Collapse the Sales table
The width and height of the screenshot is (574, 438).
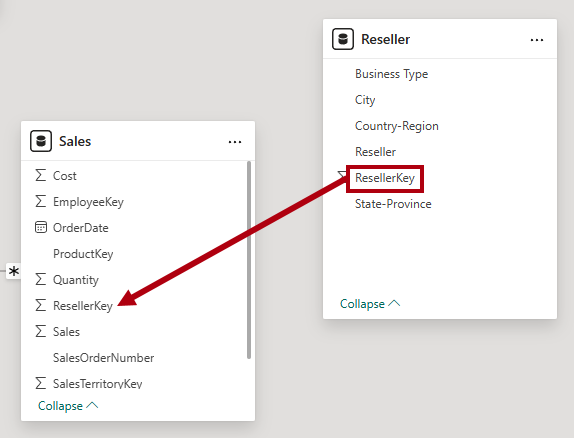68,406
